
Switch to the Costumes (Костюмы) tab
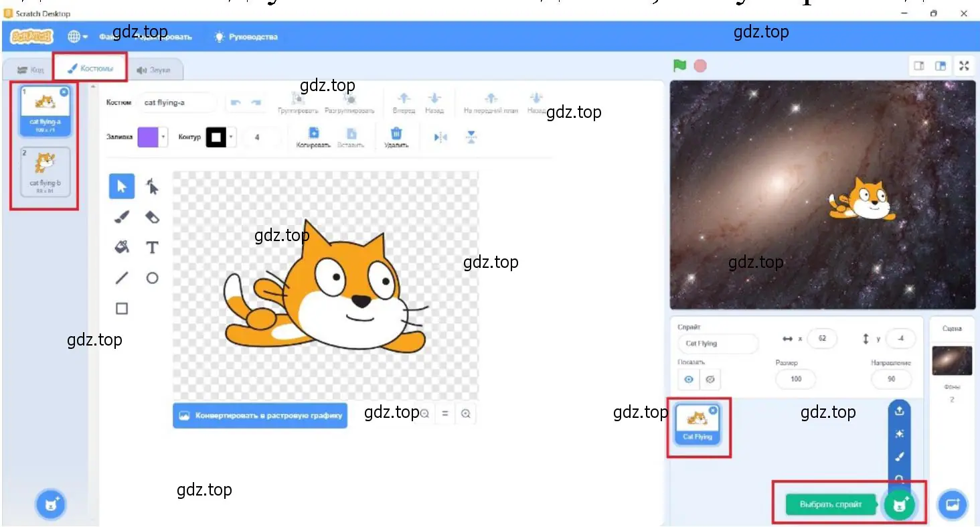(90, 68)
